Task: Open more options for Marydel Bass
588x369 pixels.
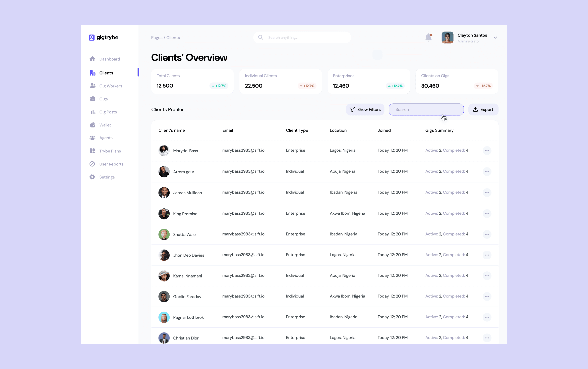Action: 487,151
